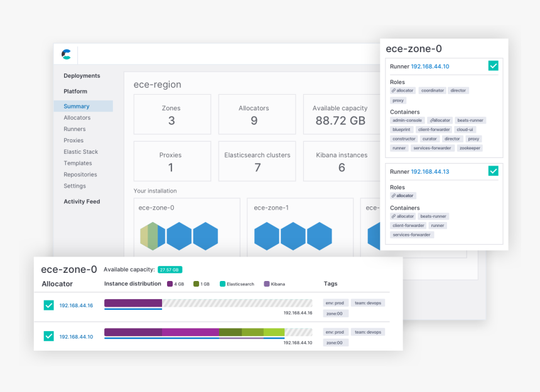Toggle the checkmark for Runner 192.168.44.10
The width and height of the screenshot is (540, 392).
pyautogui.click(x=493, y=66)
